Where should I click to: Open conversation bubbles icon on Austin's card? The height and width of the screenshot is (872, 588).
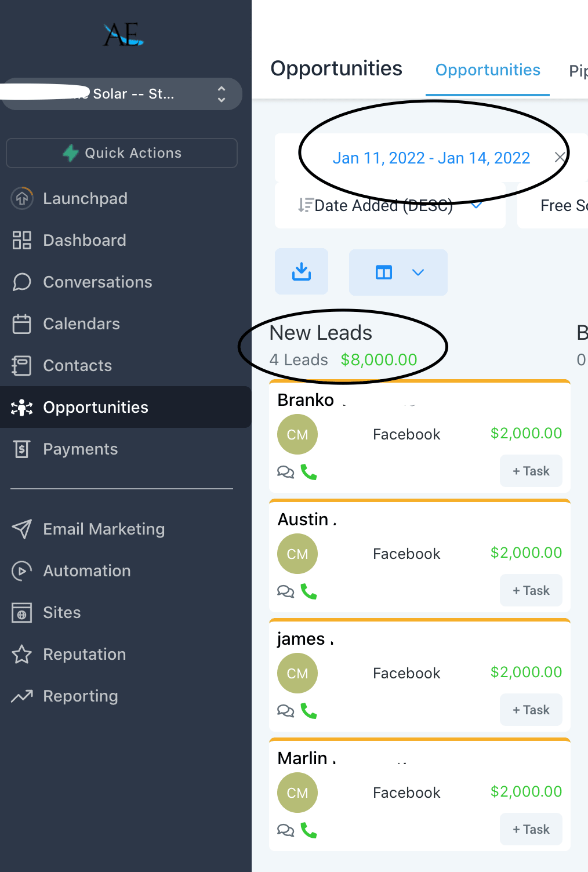(x=285, y=591)
